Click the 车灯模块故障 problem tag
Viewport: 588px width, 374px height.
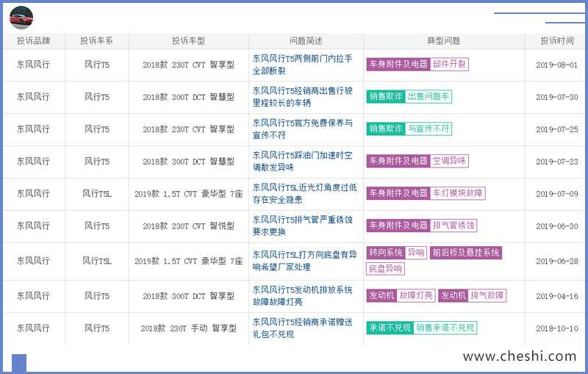[457, 193]
